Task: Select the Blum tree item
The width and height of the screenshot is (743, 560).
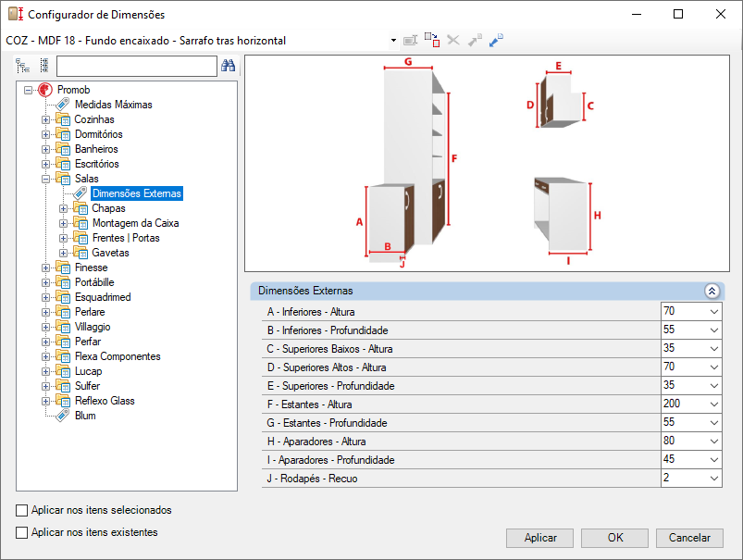Action: 85,416
